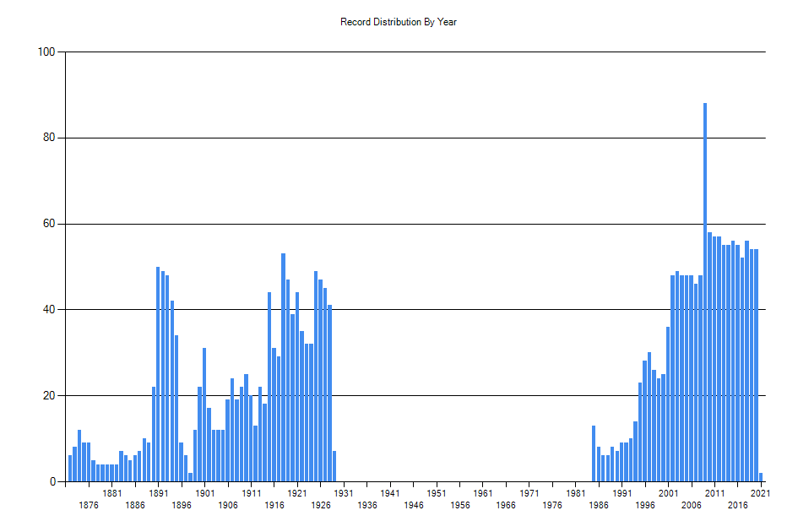Click the x-axis label 1996

[645, 505]
